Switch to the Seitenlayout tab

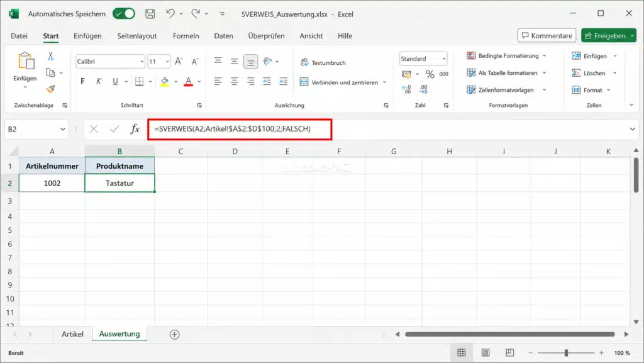coord(136,36)
